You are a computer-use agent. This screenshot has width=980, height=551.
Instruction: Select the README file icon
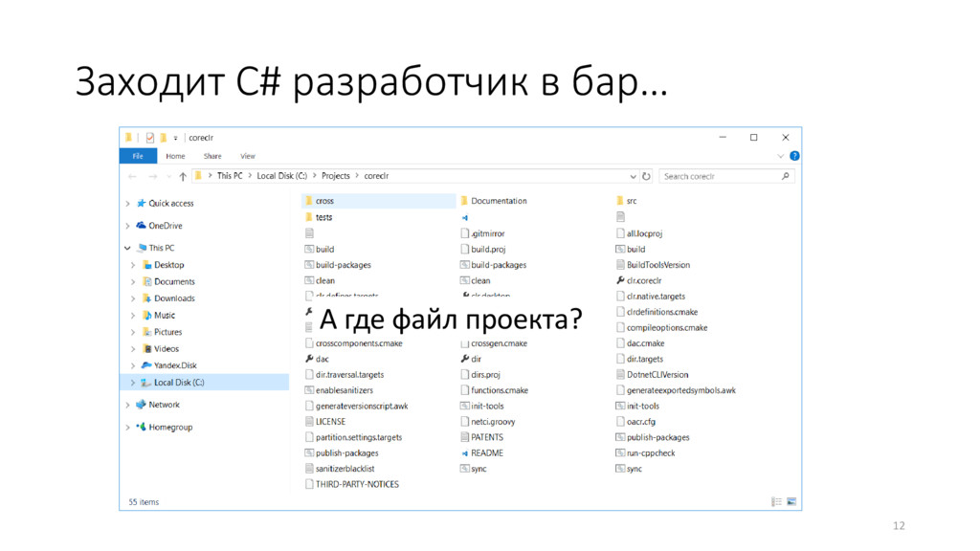464,452
